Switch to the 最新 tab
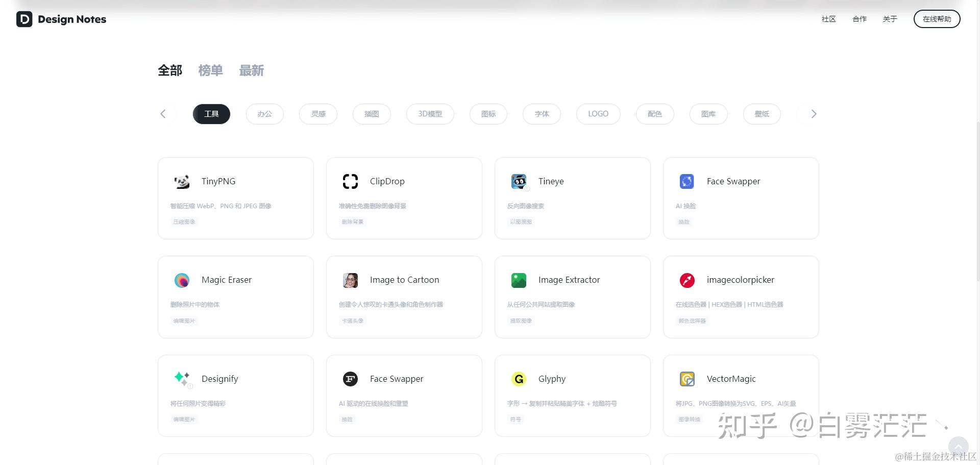This screenshot has height=465, width=980. [x=251, y=70]
